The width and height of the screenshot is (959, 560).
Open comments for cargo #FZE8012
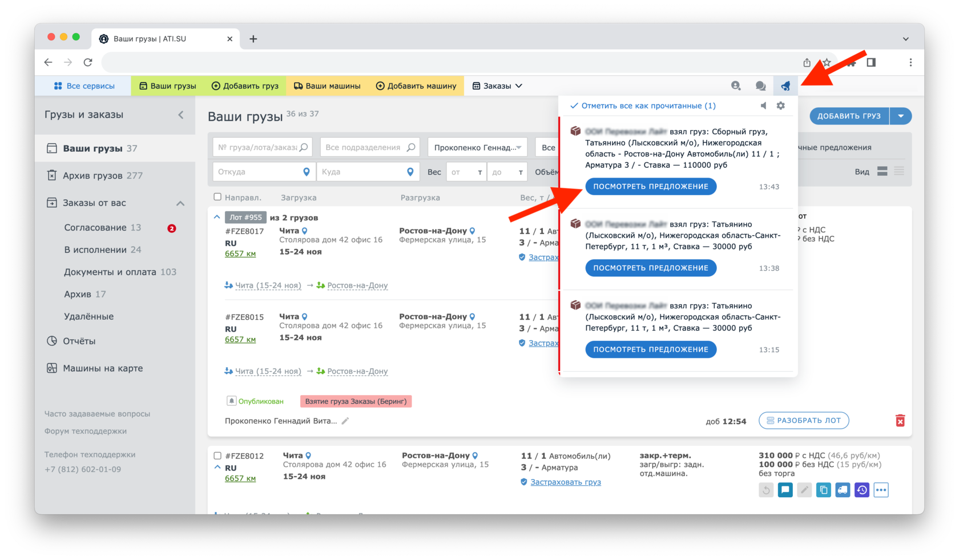pos(785,490)
